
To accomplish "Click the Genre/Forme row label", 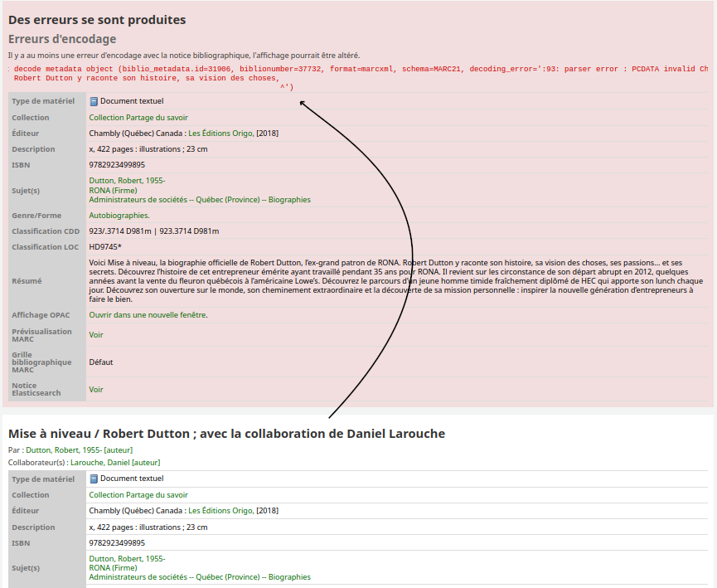I will [x=36, y=216].
